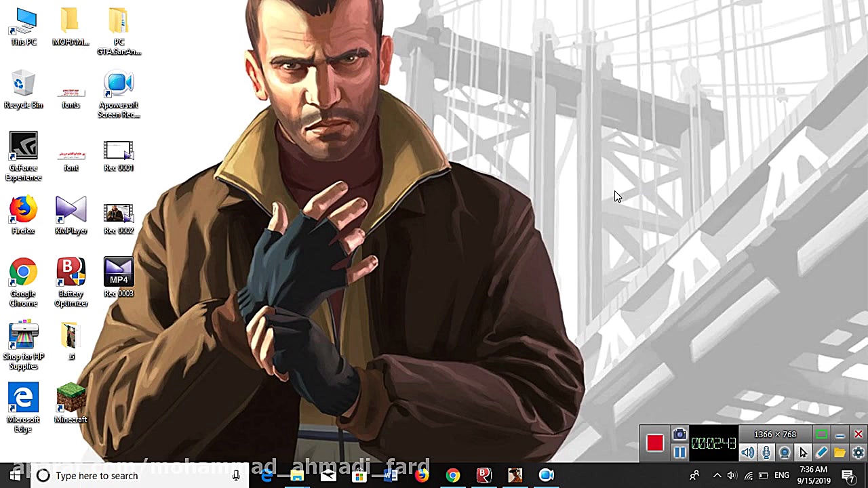868x488 pixels.
Task: Click the cursor capture icon
Action: 804,453
